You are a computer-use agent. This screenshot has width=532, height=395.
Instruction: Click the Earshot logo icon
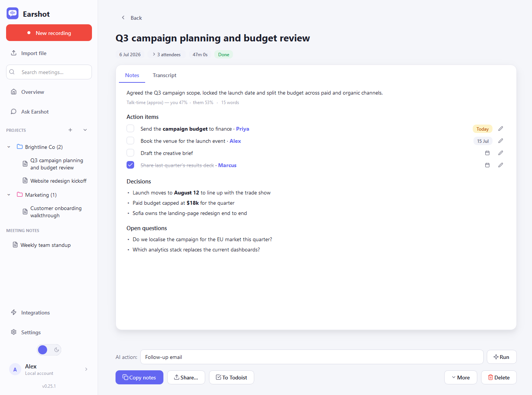(x=13, y=14)
